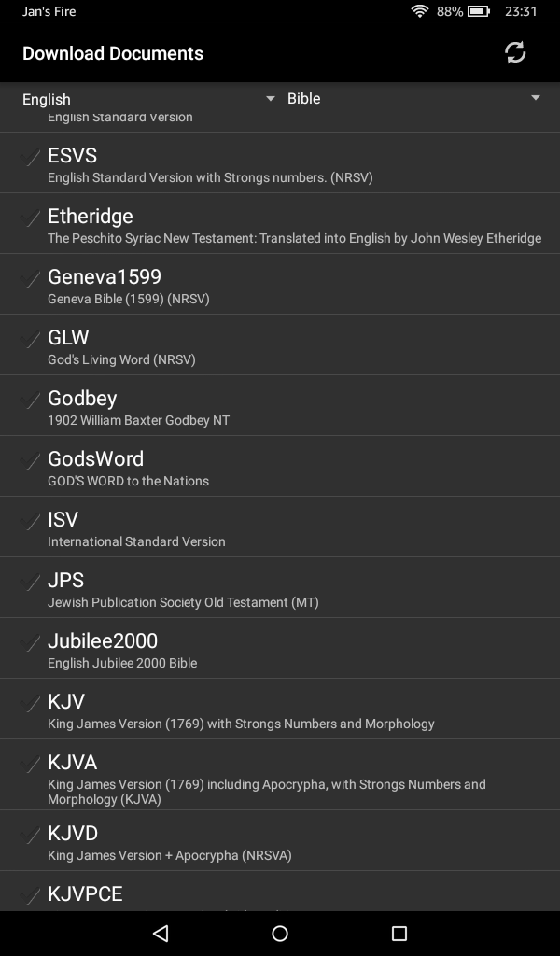Tap the checkmark icon beside ESVS

(31, 158)
